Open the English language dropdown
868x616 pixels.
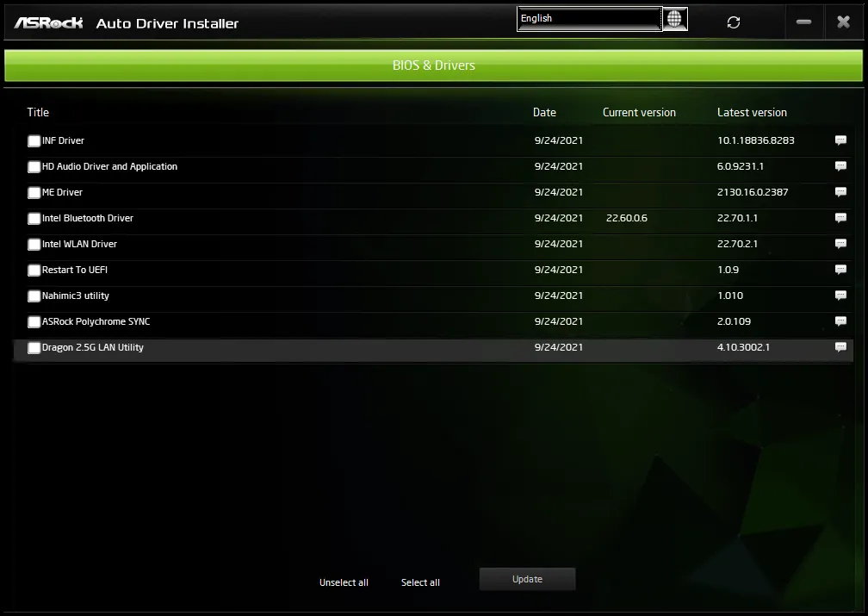pos(590,19)
